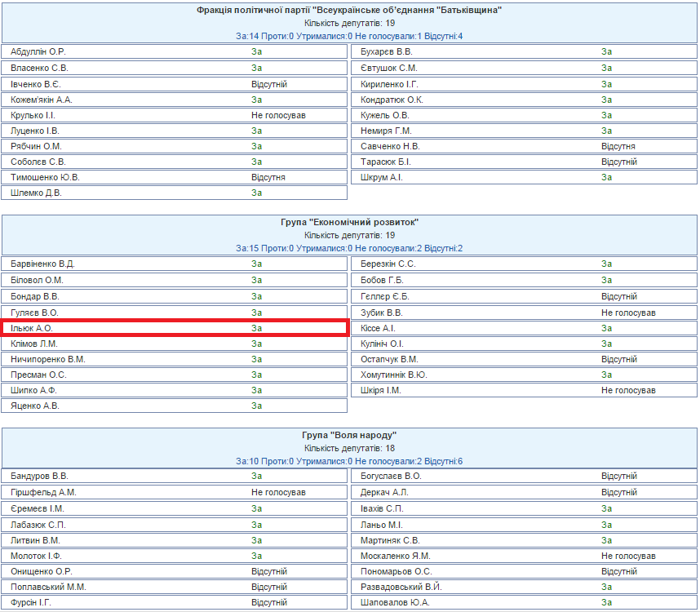This screenshot has width=700, height=612.
Task: Click the "Відсутня" status beside Савченко Н.В.
Action: [x=618, y=146]
